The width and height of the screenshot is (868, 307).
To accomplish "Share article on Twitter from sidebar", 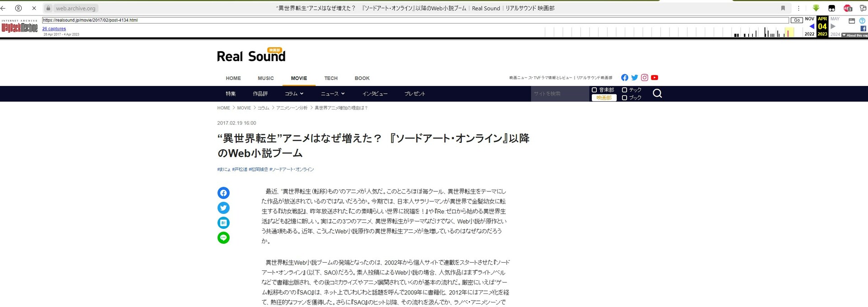I will click(223, 208).
